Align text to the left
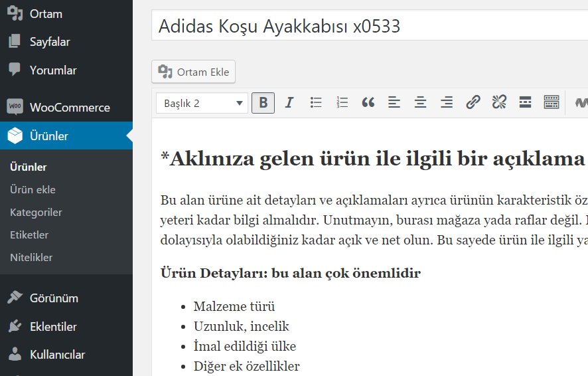The width and height of the screenshot is (588, 376). click(x=394, y=103)
